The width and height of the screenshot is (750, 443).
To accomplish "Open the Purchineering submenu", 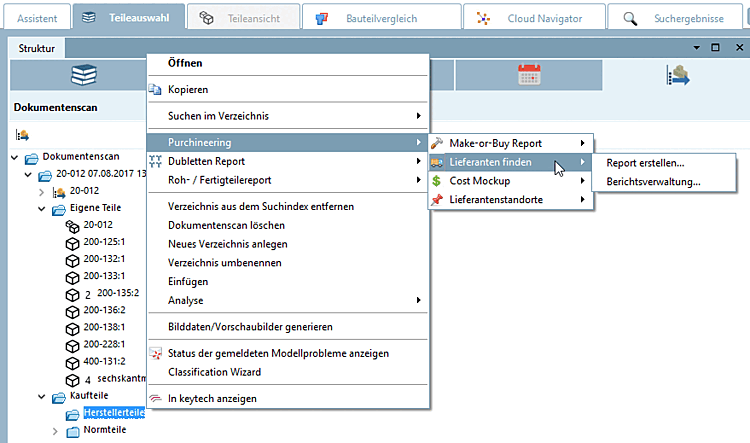I will [x=285, y=142].
